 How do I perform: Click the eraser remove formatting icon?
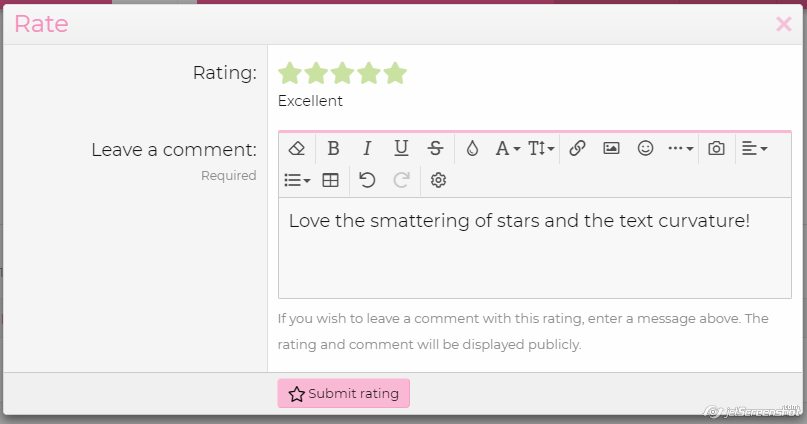(296, 148)
